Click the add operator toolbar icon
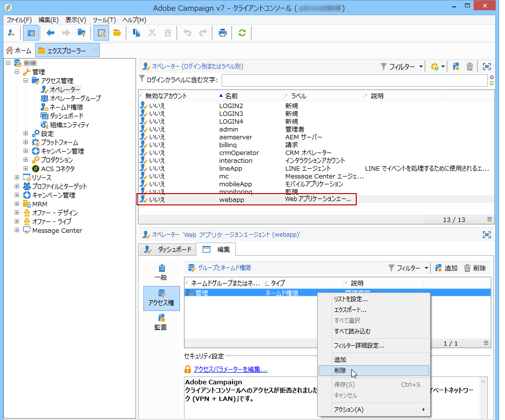This screenshot has height=420, width=505. [11, 33]
